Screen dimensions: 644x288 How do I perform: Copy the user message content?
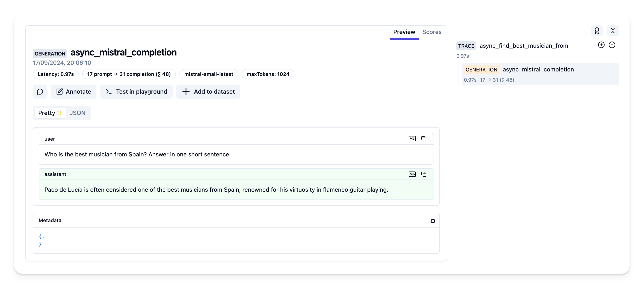424,139
